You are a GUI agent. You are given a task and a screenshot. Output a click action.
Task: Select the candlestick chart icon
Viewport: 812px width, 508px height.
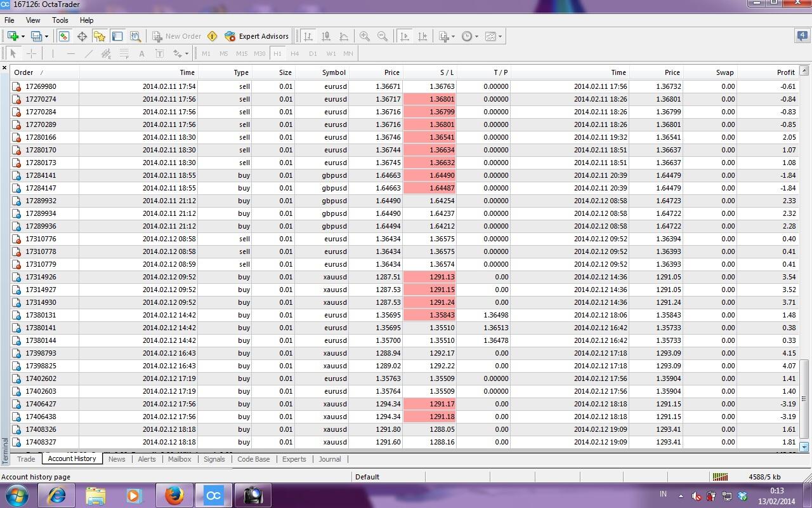coord(326,36)
